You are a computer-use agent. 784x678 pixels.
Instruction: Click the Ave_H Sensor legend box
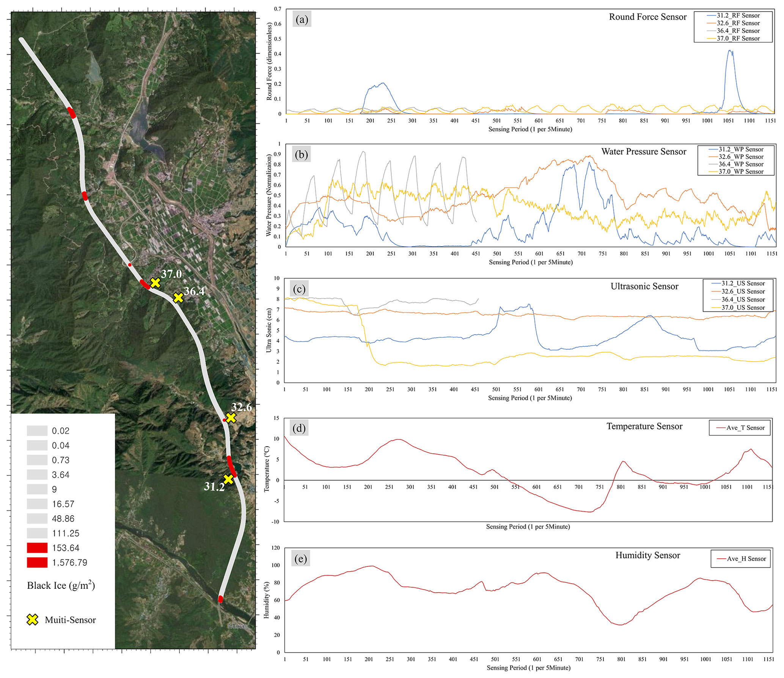740,558
